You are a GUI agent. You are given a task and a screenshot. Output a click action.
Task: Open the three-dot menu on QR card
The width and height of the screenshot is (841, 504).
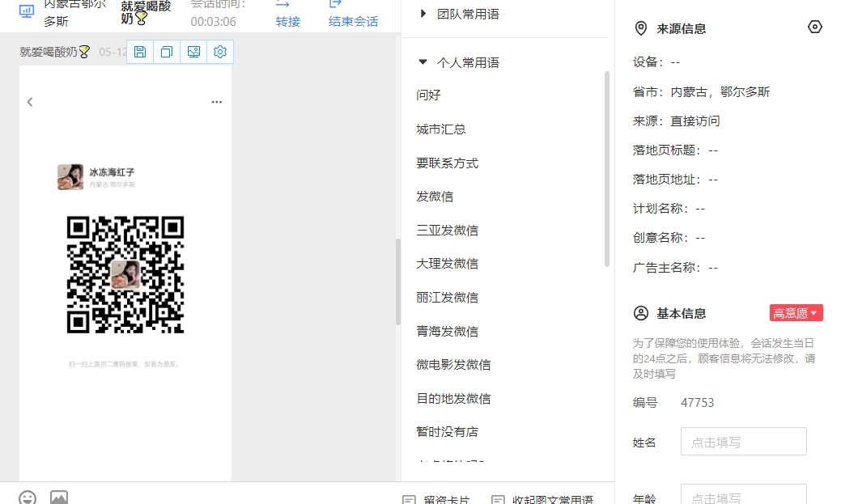pos(217,102)
